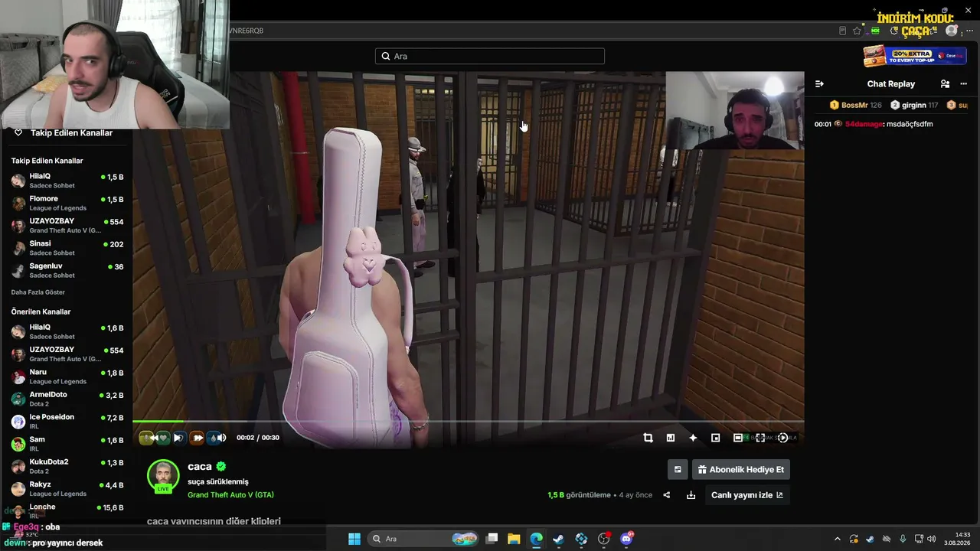The image size is (980, 551).
Task: Rewind the clip with the backward button
Action: click(x=155, y=438)
